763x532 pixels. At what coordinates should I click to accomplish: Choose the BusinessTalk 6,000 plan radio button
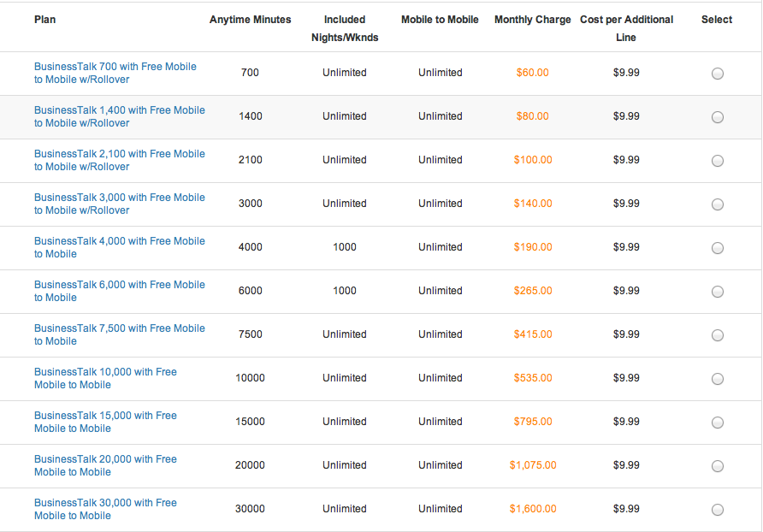[x=718, y=292]
